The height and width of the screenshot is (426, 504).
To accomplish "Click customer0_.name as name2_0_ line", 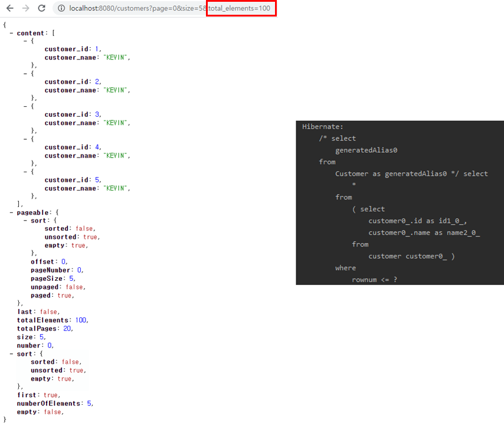I will click(x=424, y=232).
